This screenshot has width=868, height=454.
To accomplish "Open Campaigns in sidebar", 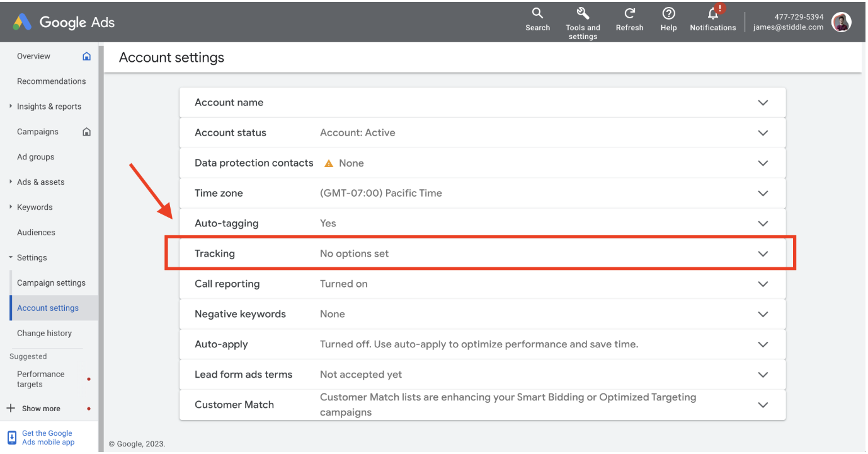I will pos(38,132).
